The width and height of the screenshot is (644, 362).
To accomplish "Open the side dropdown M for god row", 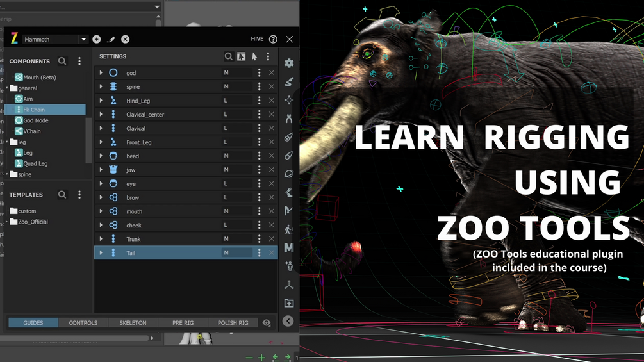I will tap(237, 72).
